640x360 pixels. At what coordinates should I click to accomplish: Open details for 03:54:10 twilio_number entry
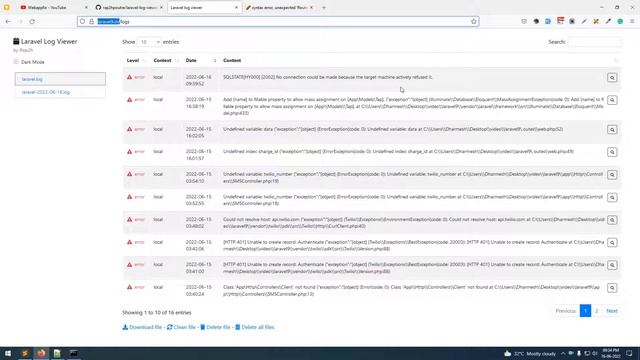pyautogui.click(x=612, y=175)
